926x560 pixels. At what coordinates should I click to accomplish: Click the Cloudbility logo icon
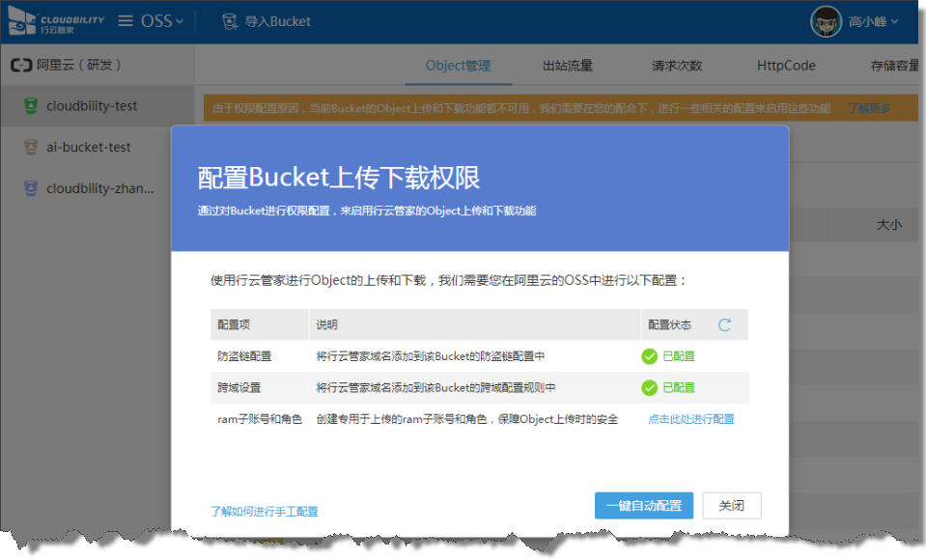tap(22, 20)
